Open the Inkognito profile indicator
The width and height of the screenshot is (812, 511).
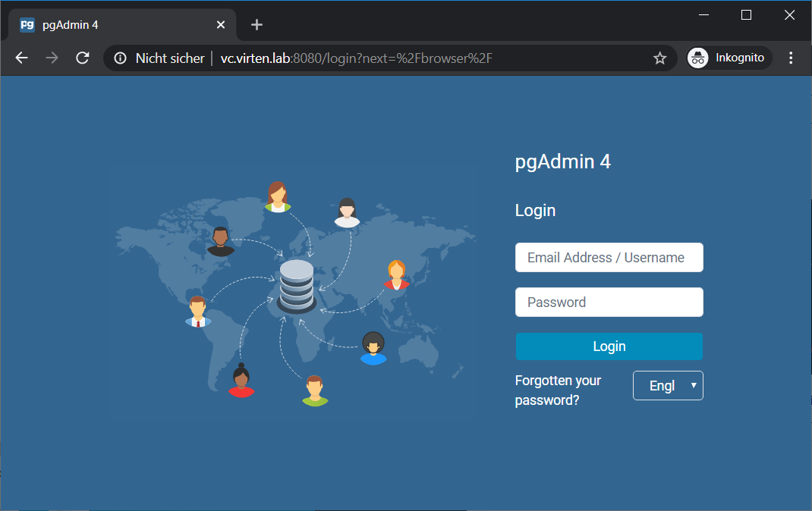(x=729, y=58)
